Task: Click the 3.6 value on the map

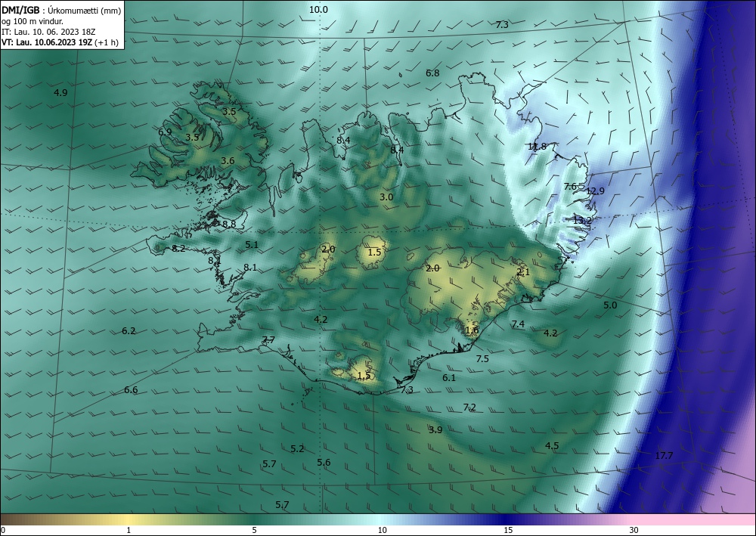Action: pos(228,160)
